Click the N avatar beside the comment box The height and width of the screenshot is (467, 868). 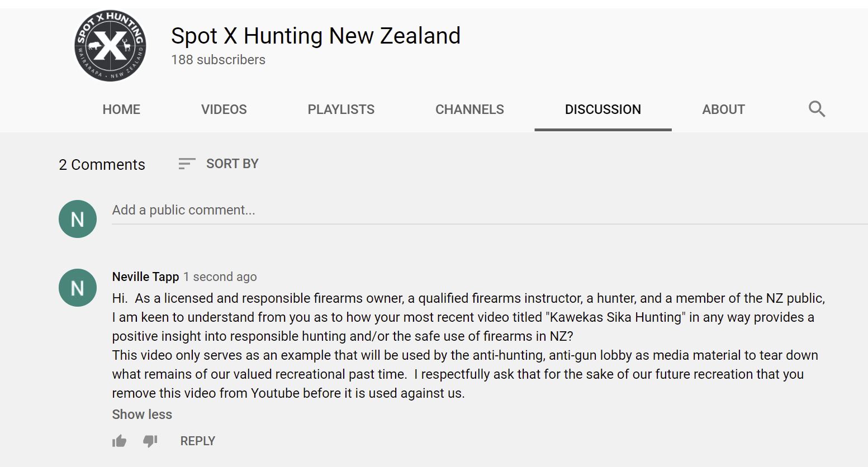point(78,219)
